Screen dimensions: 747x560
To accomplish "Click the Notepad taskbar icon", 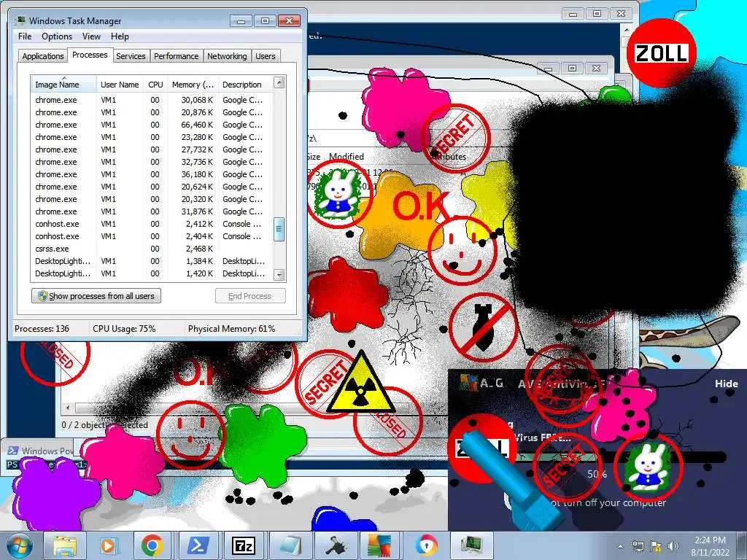I will tap(290, 545).
